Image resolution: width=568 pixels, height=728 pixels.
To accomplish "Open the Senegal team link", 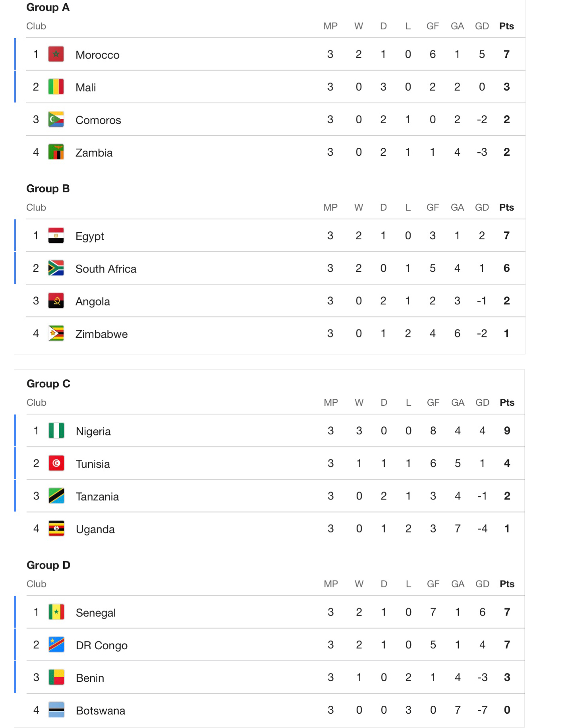I will [96, 613].
